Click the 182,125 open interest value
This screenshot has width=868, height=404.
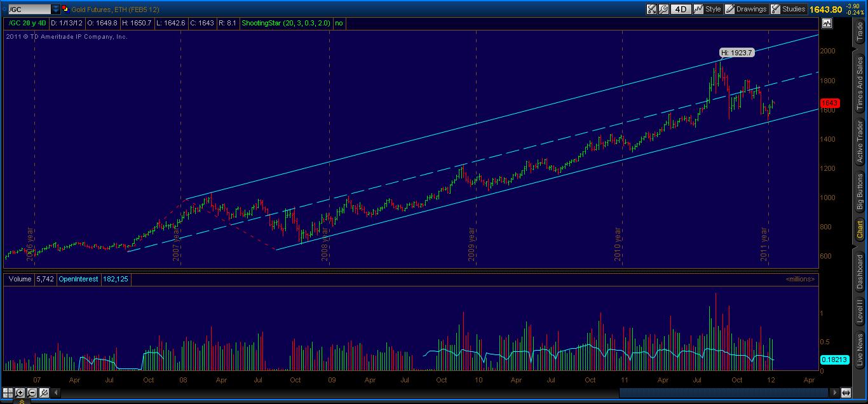(115, 279)
